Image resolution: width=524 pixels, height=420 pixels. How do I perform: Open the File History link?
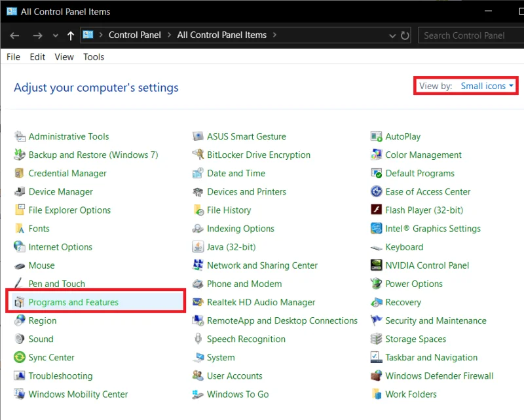coord(229,210)
